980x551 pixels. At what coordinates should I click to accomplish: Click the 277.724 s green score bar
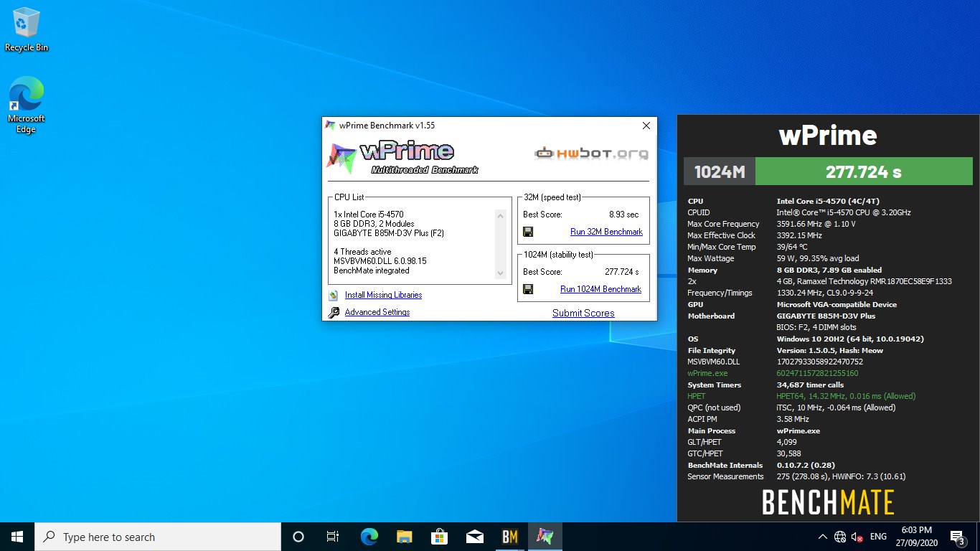[864, 171]
